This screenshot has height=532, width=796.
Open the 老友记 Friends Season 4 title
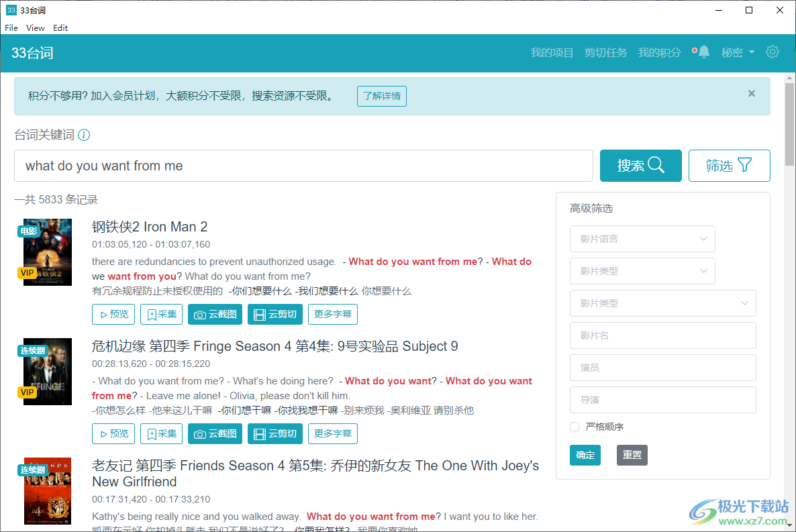(315, 474)
